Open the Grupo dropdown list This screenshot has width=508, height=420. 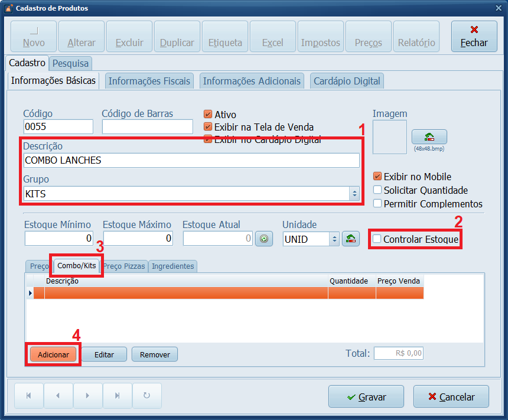click(x=354, y=193)
